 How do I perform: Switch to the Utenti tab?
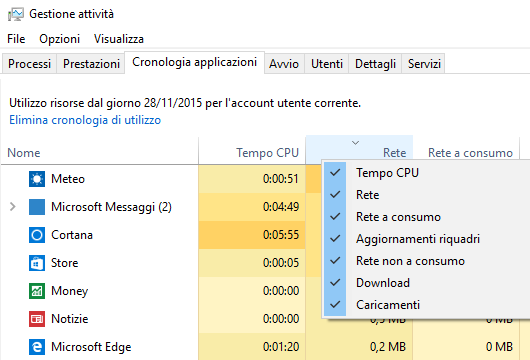(x=327, y=64)
